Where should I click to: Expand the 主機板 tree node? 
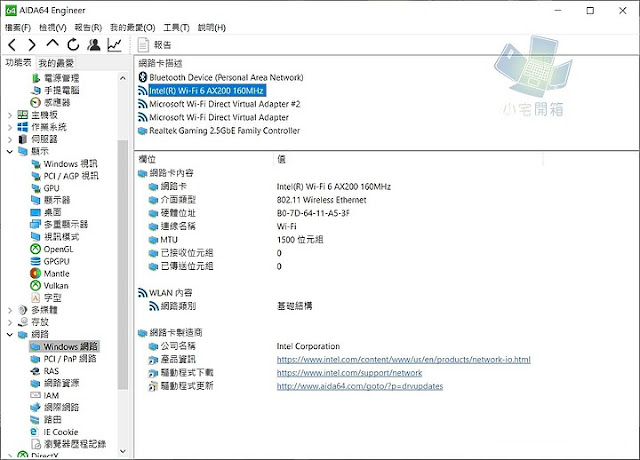[10, 116]
